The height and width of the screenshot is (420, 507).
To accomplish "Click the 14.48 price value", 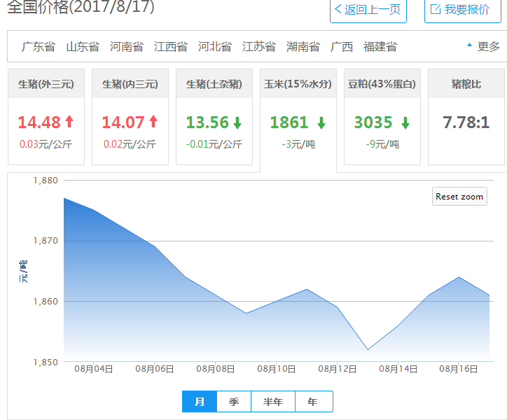I will (39, 122).
